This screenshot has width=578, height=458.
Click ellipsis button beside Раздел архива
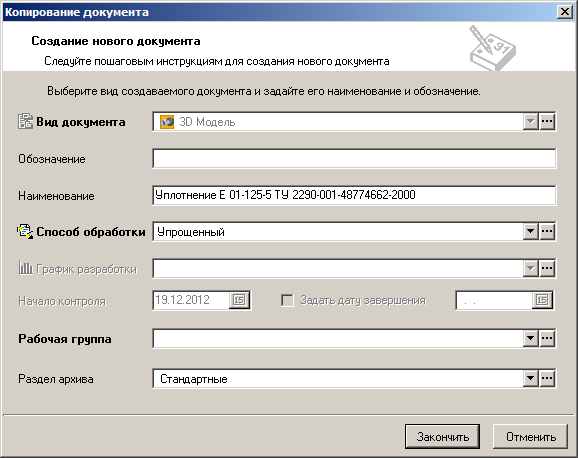[x=547, y=378]
